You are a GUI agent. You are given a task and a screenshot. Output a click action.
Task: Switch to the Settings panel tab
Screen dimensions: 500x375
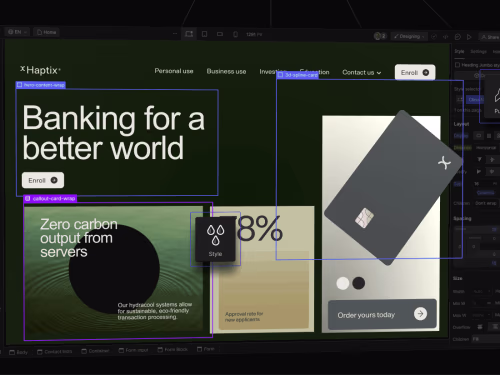(x=478, y=51)
